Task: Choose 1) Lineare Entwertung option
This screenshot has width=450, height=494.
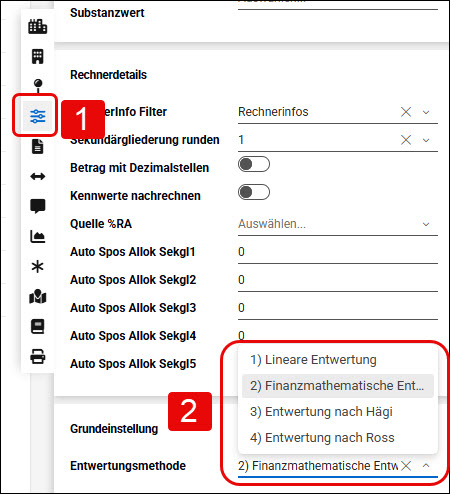Action: point(338,360)
